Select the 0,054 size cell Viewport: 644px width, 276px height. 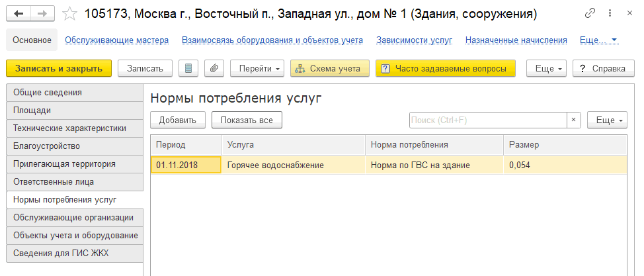click(x=565, y=165)
